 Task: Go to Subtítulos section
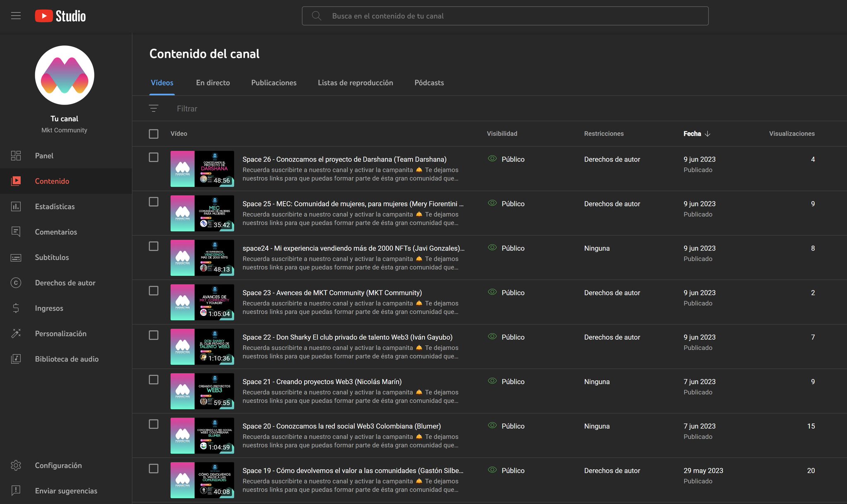[52, 257]
